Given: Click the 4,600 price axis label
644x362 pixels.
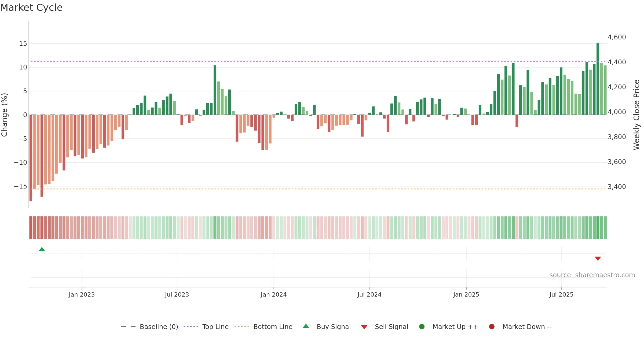Looking at the screenshot, I should (617, 37).
